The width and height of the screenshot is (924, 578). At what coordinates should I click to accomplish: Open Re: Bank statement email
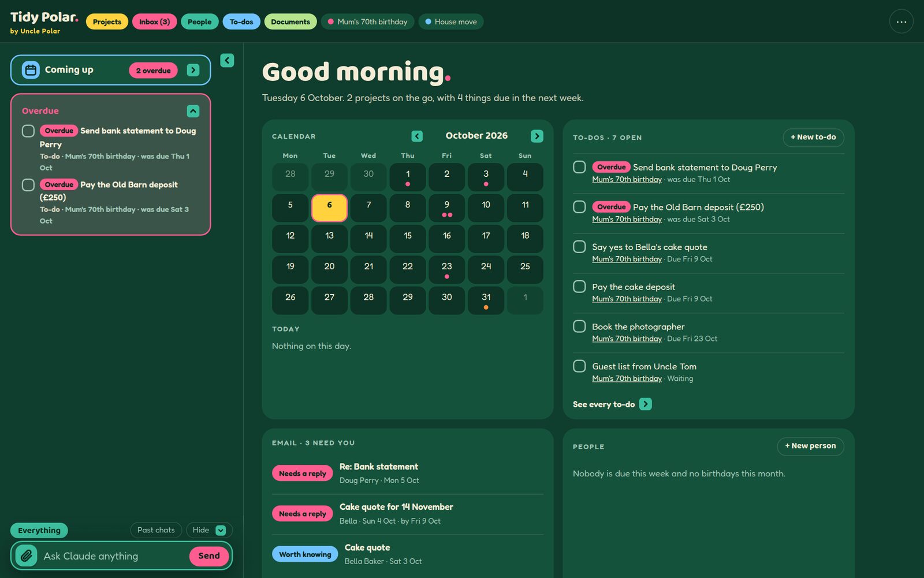pos(408,473)
